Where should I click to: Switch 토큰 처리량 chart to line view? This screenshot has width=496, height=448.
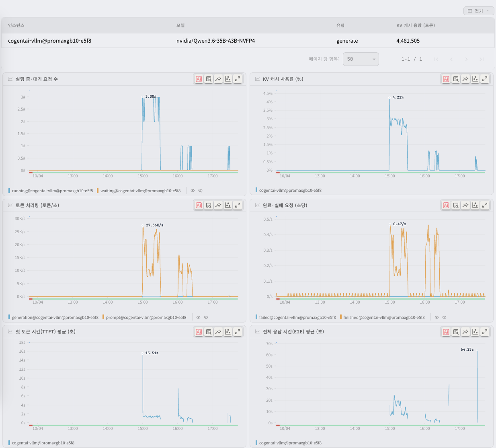point(218,205)
